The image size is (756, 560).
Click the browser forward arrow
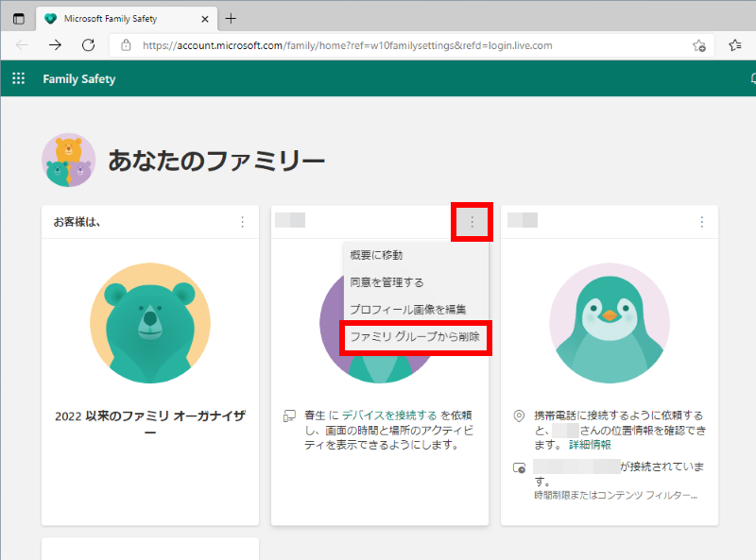55,45
